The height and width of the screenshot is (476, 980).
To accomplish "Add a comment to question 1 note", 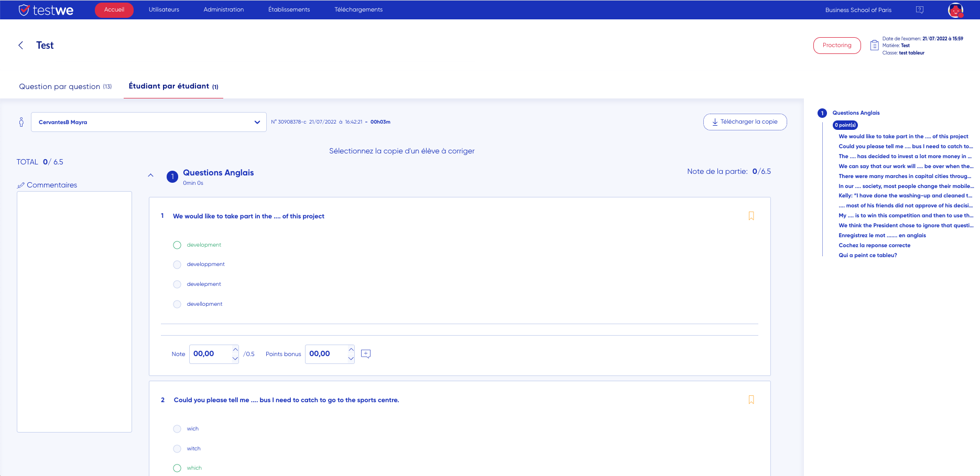I will click(366, 354).
